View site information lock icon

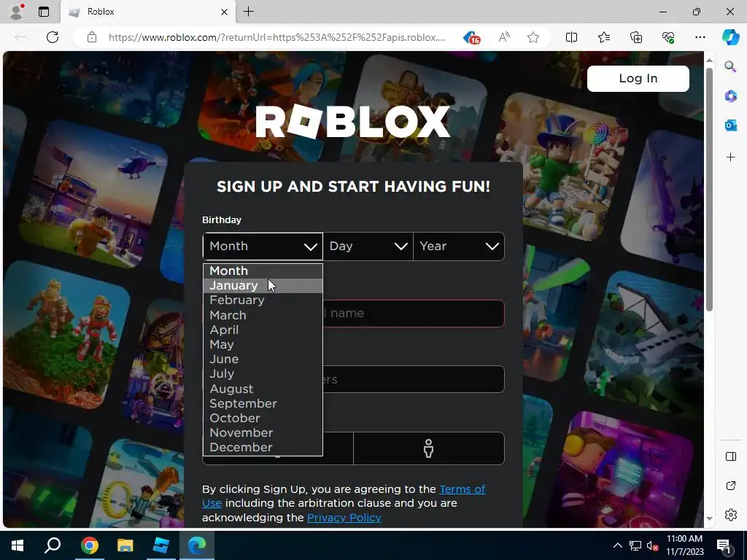[92, 37]
